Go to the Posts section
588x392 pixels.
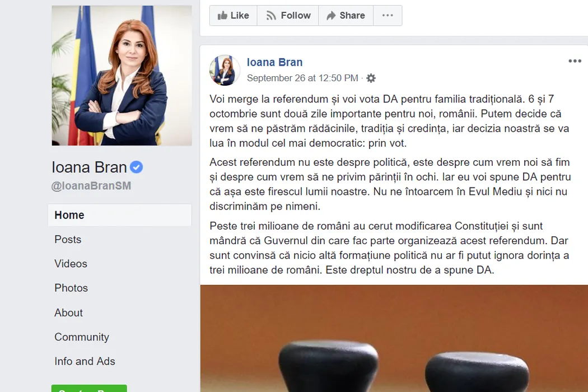click(x=68, y=239)
